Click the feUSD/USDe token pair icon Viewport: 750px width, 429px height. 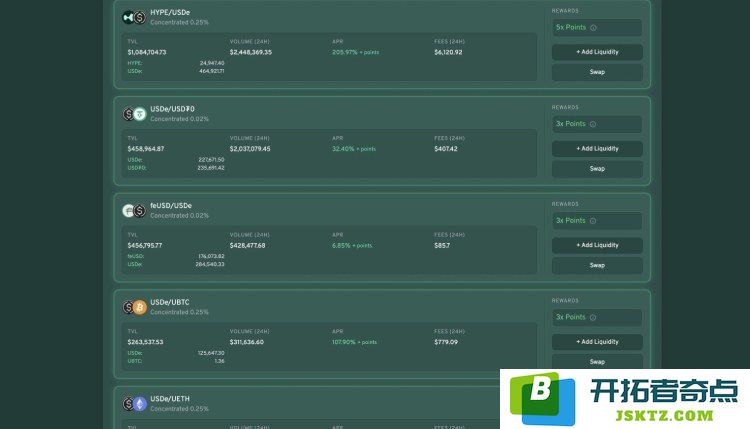pyautogui.click(x=134, y=210)
